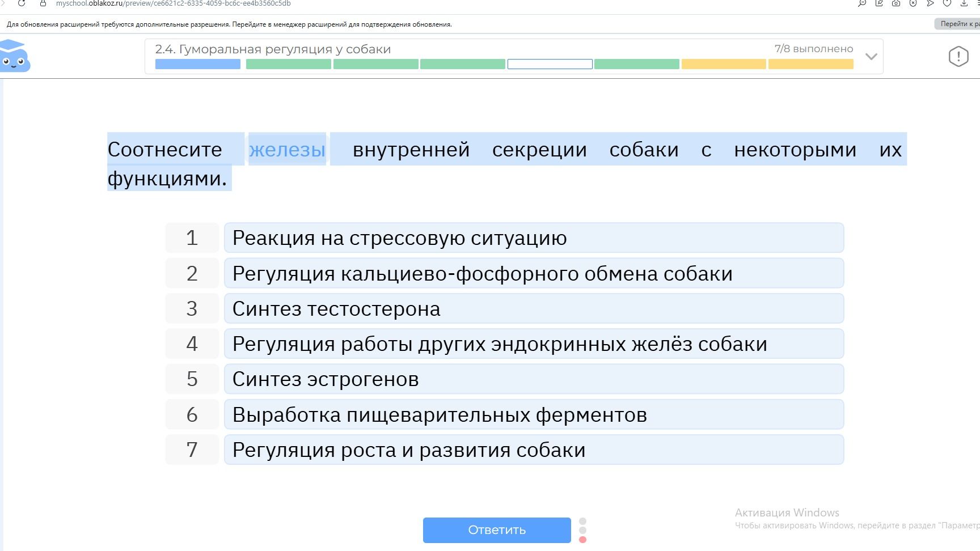Click the 'Перейти к' extensions button
The width and height of the screenshot is (980, 551).
click(957, 24)
